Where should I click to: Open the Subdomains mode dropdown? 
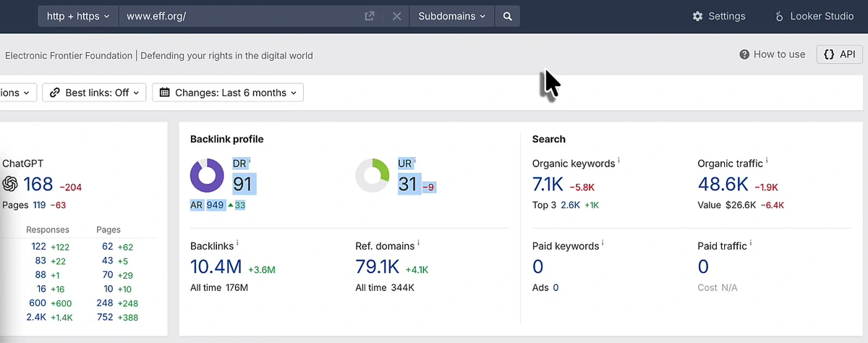(x=453, y=16)
